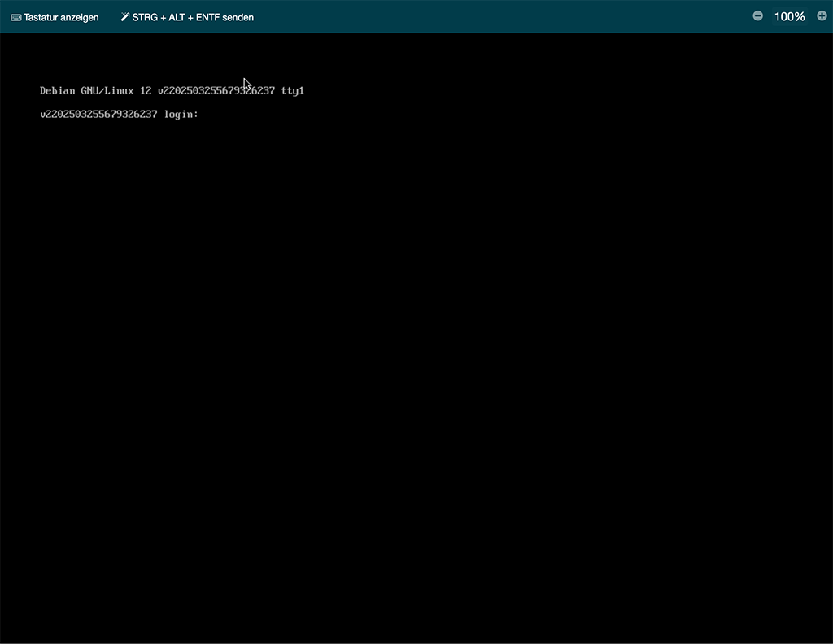Screen dimensions: 833x644
Task: Zoom in with the plus icon
Action: [822, 16]
